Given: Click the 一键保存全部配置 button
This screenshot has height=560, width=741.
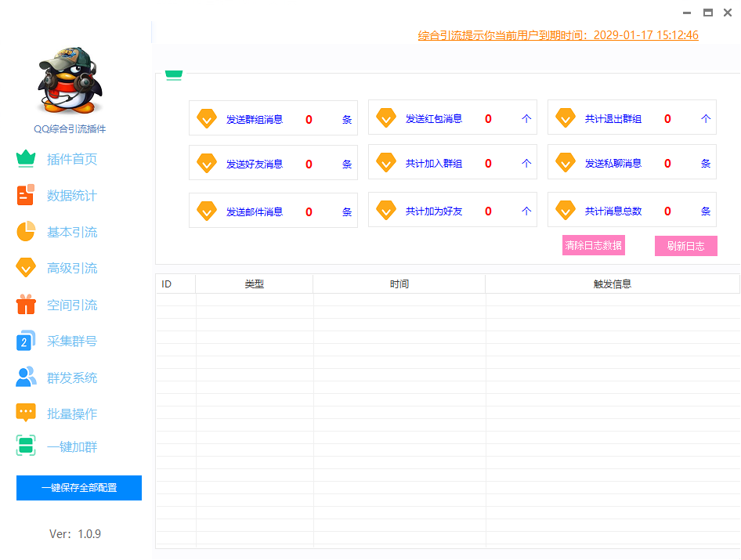Looking at the screenshot, I should 79,488.
